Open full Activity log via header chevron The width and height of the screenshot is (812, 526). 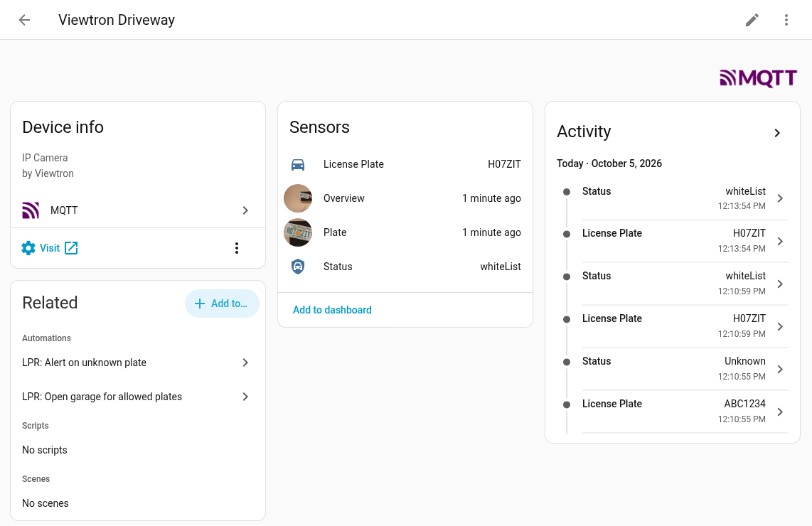(776, 133)
